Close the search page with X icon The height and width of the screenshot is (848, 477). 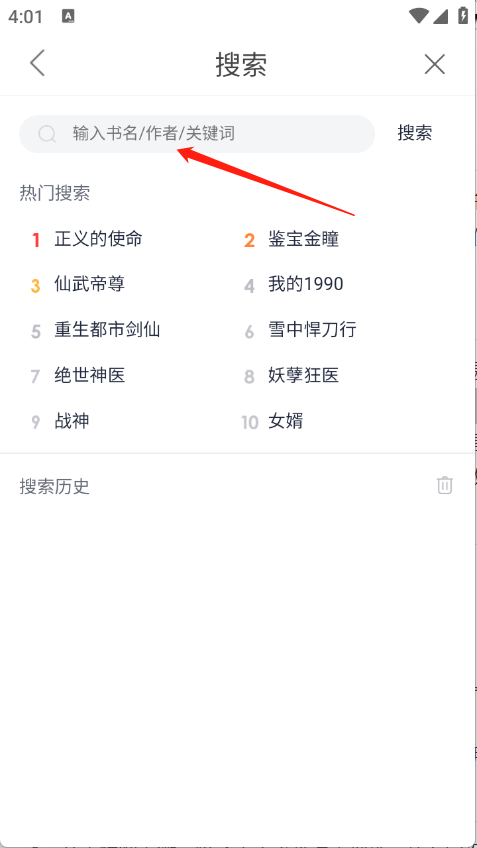tap(434, 64)
